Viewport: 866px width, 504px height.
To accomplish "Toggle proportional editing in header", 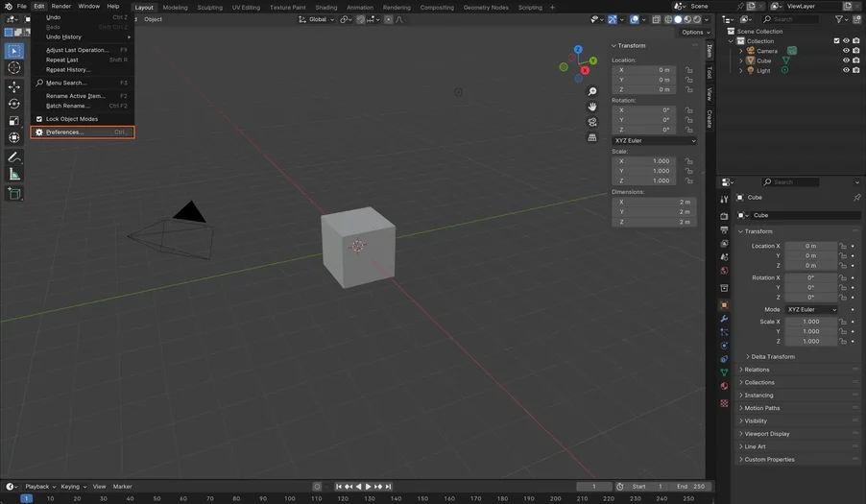I will (x=388, y=19).
